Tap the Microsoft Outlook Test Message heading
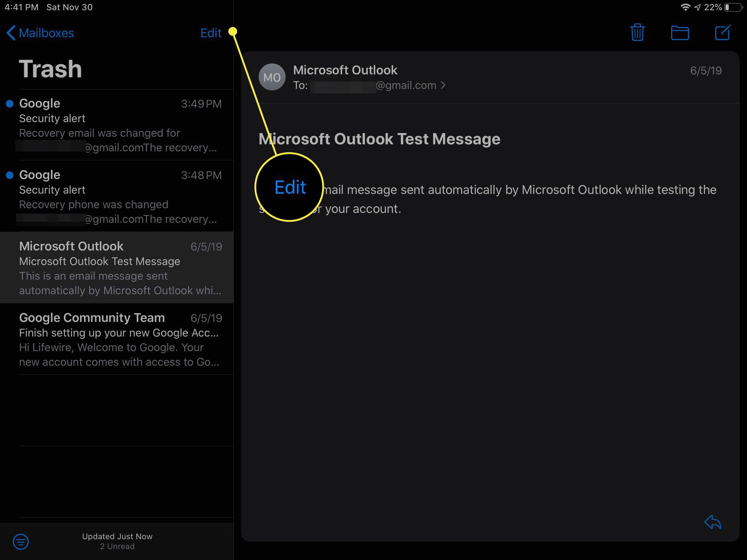The height and width of the screenshot is (560, 747). click(379, 139)
